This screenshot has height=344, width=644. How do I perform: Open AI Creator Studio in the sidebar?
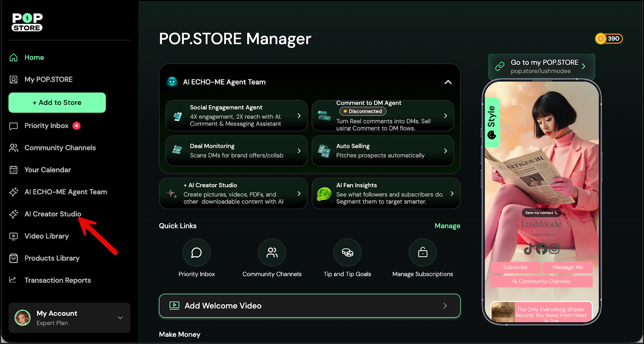53,214
